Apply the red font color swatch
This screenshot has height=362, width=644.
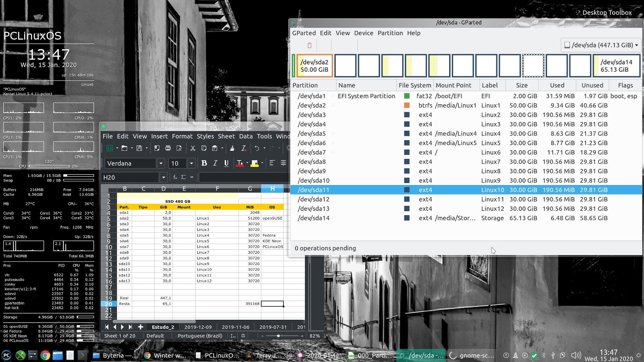point(240,163)
